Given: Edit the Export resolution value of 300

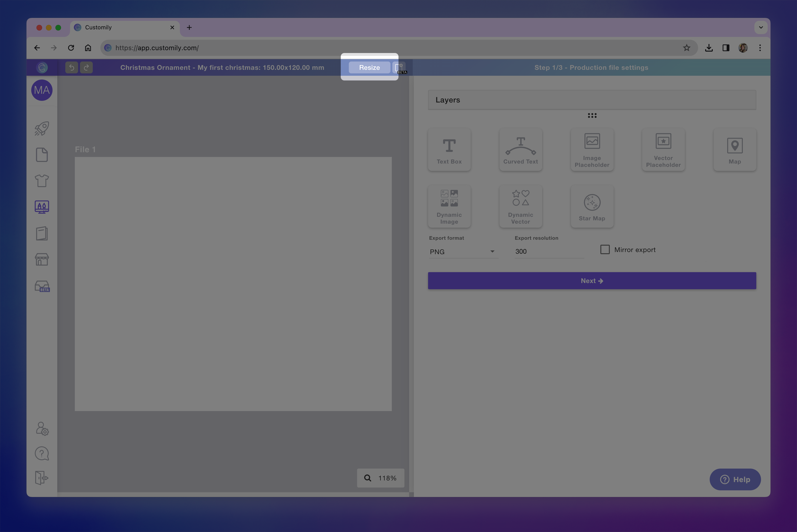Looking at the screenshot, I should [x=549, y=251].
